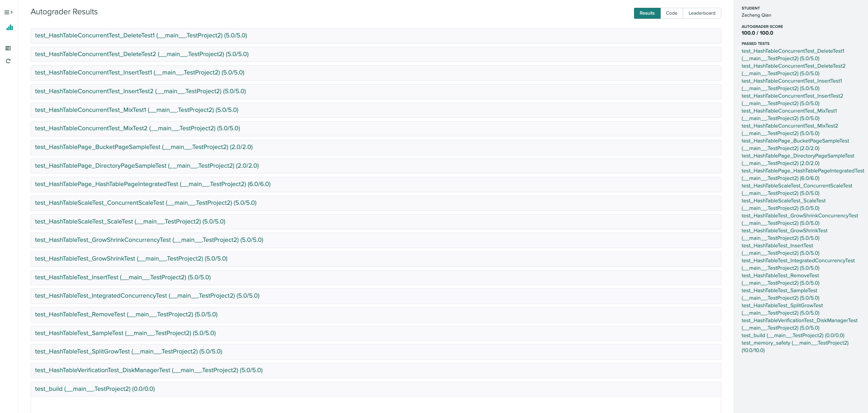Screen dimensions: 868x413
Task: Expand test_HashTableTest_RemoveTest result row
Action: click(126, 315)
